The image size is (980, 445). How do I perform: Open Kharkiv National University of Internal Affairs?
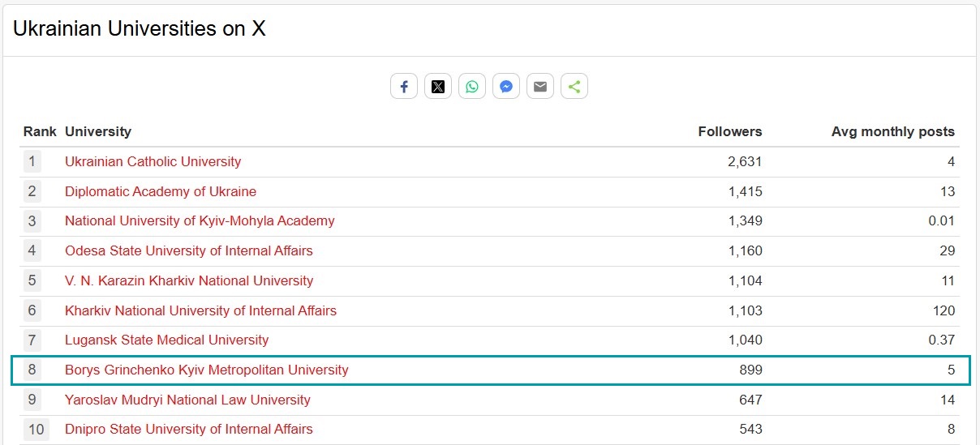point(200,310)
